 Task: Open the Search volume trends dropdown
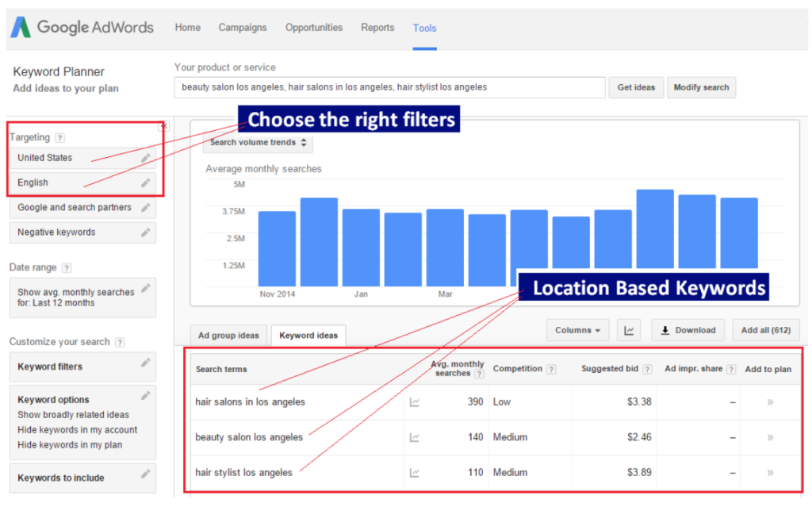click(x=258, y=144)
